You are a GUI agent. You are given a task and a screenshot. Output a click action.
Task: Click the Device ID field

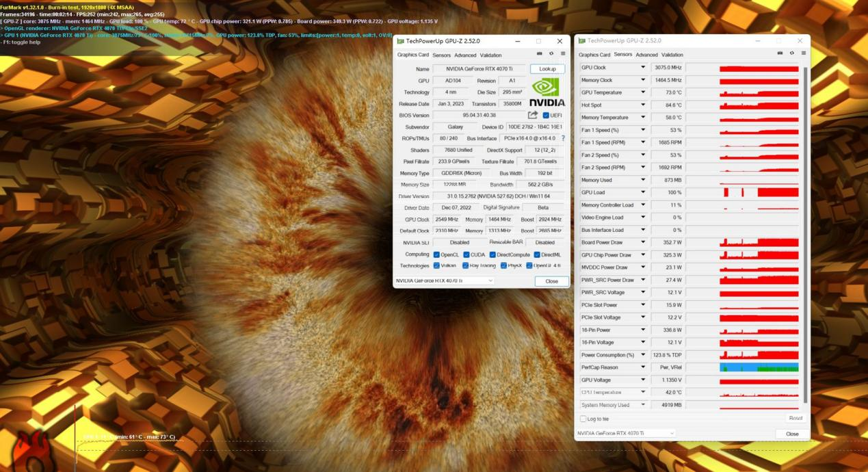point(536,127)
